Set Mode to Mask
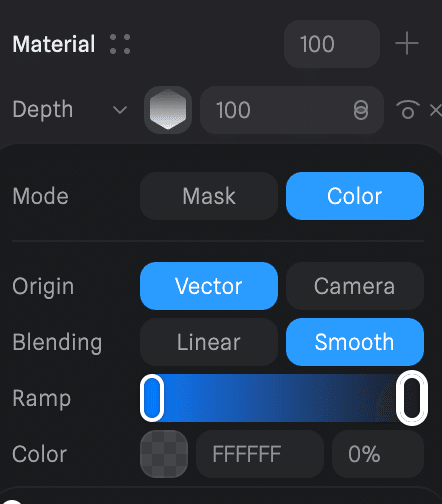The width and height of the screenshot is (442, 504). (209, 196)
